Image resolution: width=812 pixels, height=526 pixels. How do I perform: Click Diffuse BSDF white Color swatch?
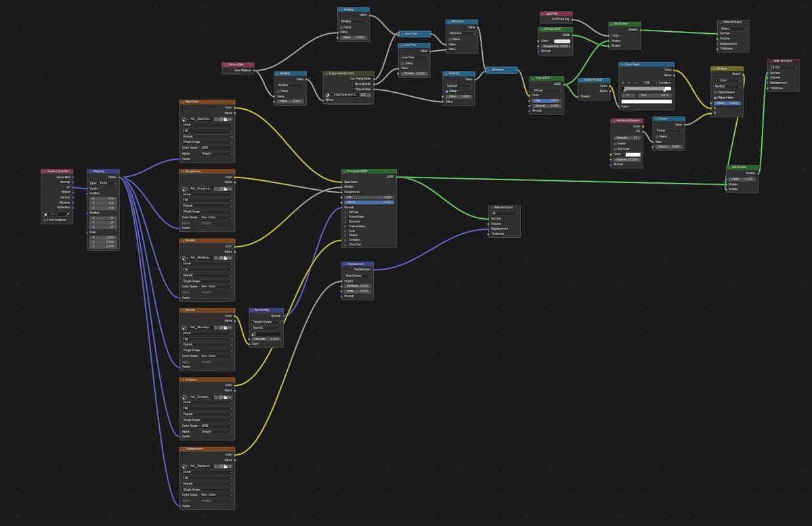pyautogui.click(x=562, y=41)
